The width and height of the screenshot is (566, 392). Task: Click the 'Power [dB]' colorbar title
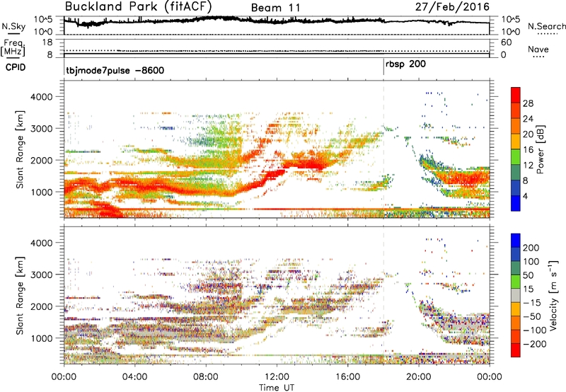541,149
